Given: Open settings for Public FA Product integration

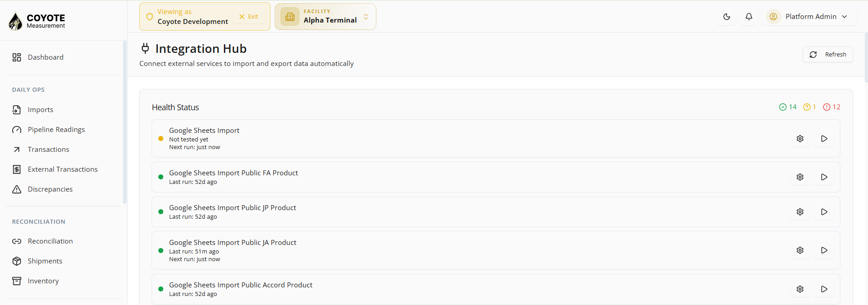Looking at the screenshot, I should (x=800, y=177).
